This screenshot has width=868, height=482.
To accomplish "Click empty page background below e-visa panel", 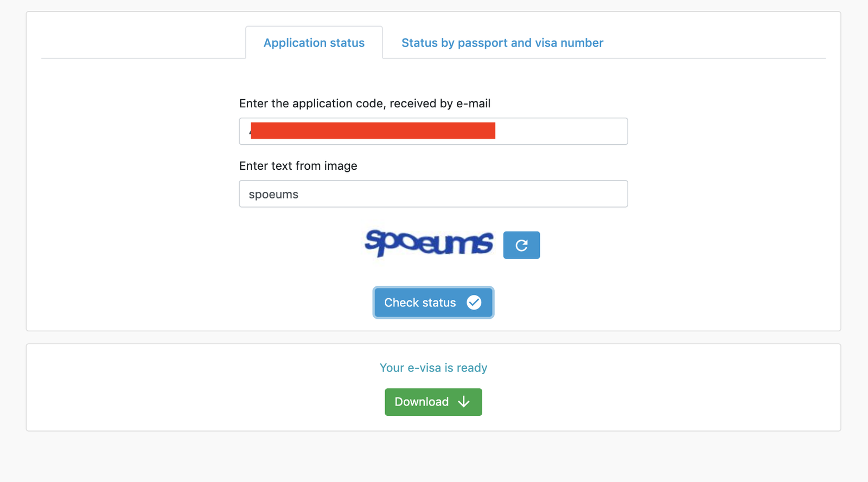I will click(x=434, y=458).
